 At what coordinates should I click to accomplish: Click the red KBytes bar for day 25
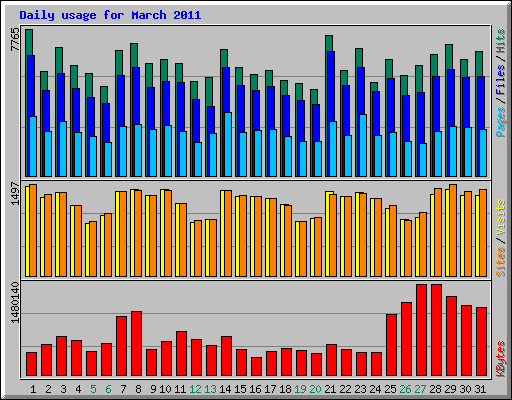coord(391,345)
